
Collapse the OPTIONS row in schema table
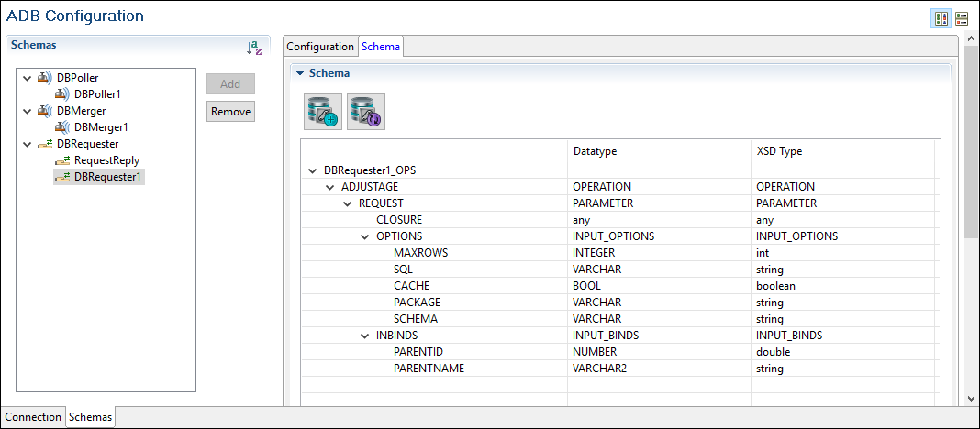pos(365,236)
